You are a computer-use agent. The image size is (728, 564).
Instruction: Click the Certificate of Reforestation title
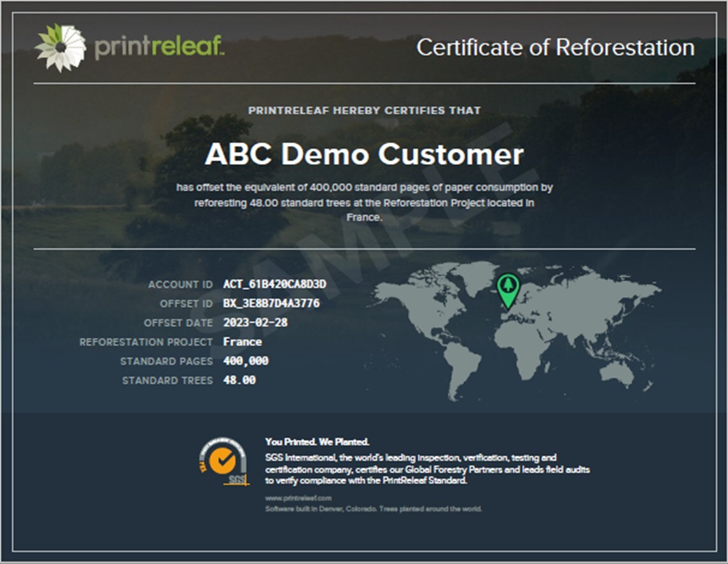[x=555, y=48]
